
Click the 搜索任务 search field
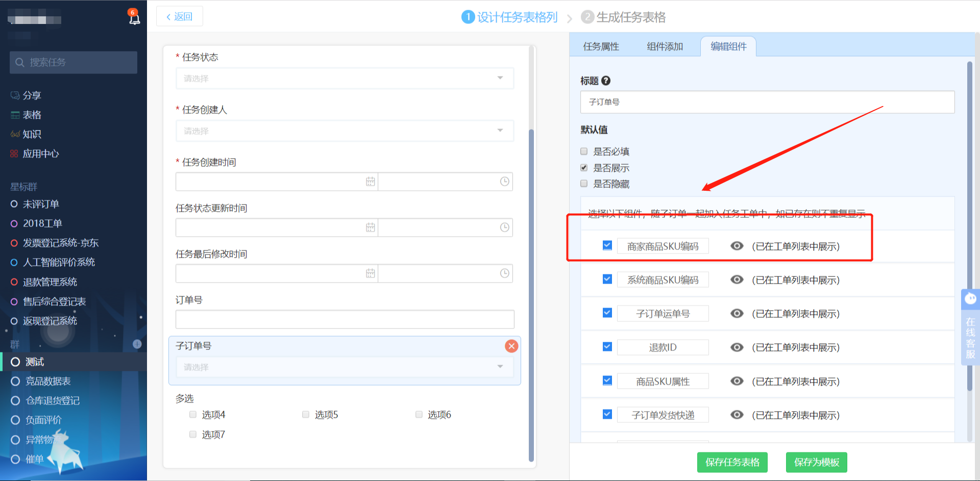[x=73, y=62]
